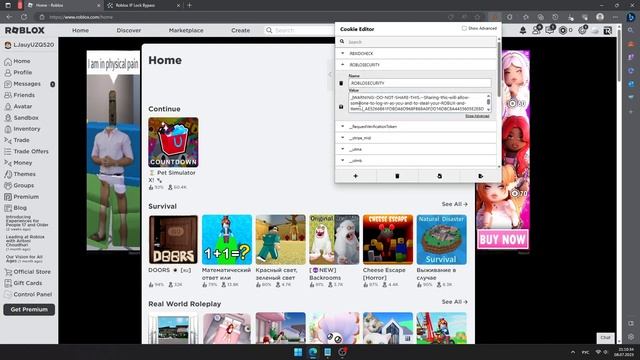Click the Show Advanced link under Value
Viewport: 640px width, 360px height.
(x=477, y=116)
